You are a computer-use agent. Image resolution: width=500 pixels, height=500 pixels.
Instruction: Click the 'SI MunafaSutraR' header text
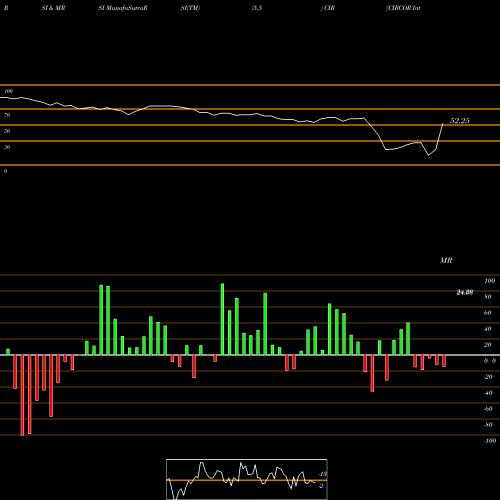pos(123,8)
